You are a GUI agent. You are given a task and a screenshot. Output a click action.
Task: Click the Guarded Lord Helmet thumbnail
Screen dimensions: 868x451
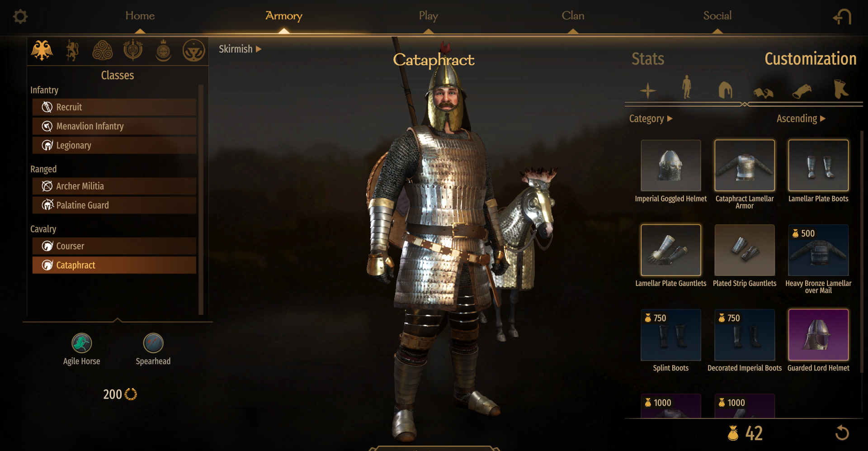[x=818, y=335]
